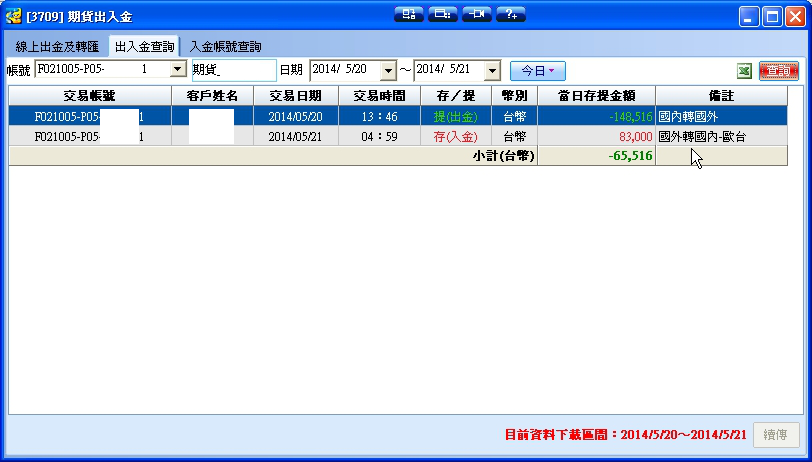Click the 續傳 button
The height and width of the screenshot is (462, 812).
(x=776, y=435)
